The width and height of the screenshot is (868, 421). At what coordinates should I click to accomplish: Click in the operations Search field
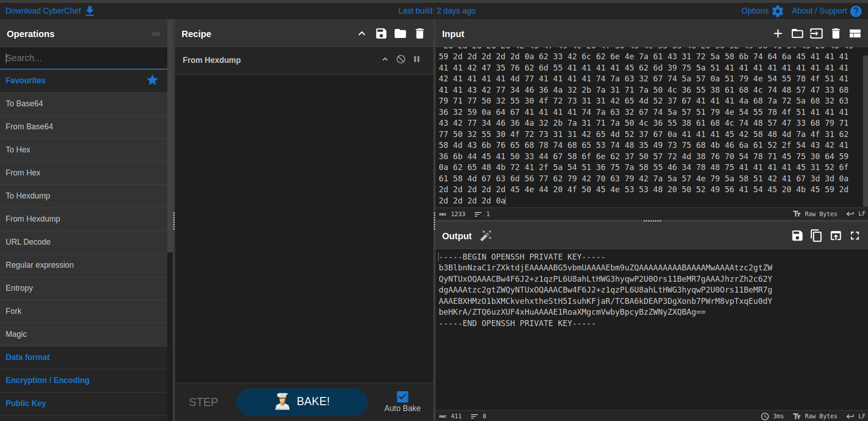pyautogui.click(x=84, y=58)
